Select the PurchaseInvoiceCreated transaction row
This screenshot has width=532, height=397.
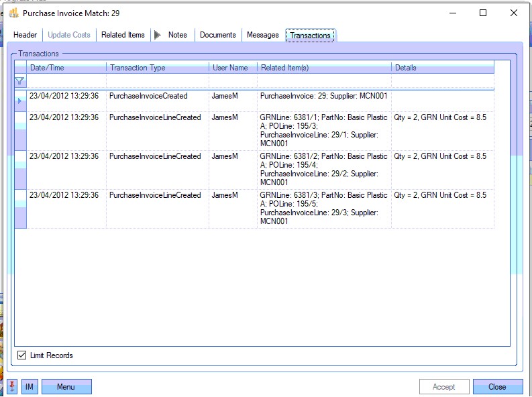click(148, 96)
